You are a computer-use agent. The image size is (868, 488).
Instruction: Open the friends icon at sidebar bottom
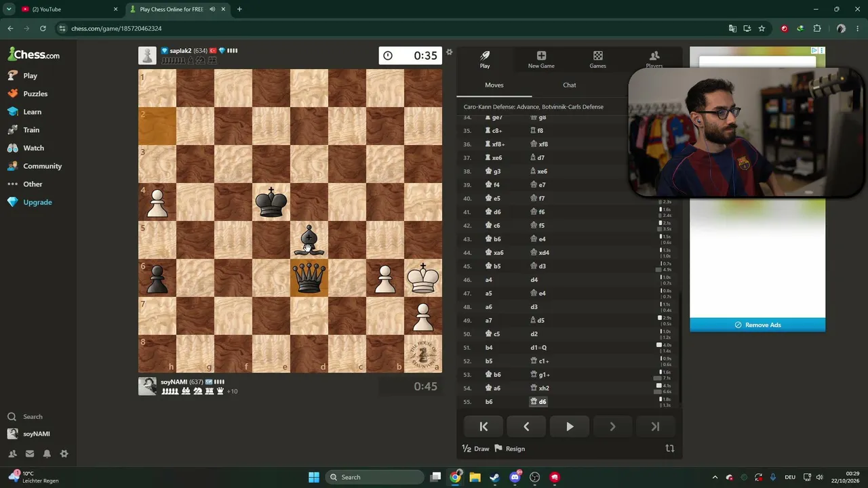[12, 454]
